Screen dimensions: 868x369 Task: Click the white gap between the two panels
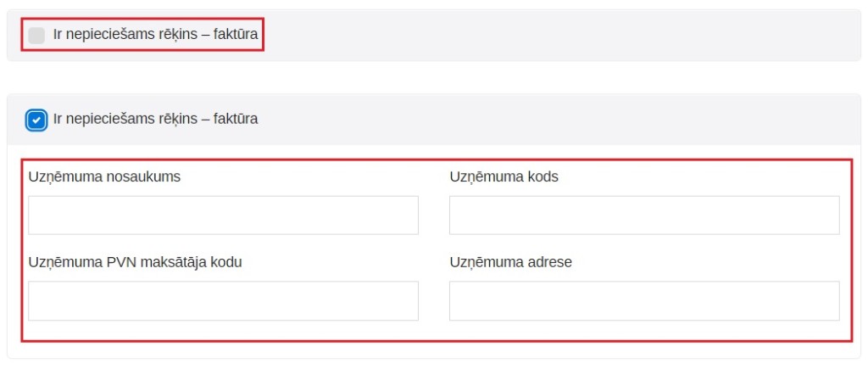click(434, 77)
